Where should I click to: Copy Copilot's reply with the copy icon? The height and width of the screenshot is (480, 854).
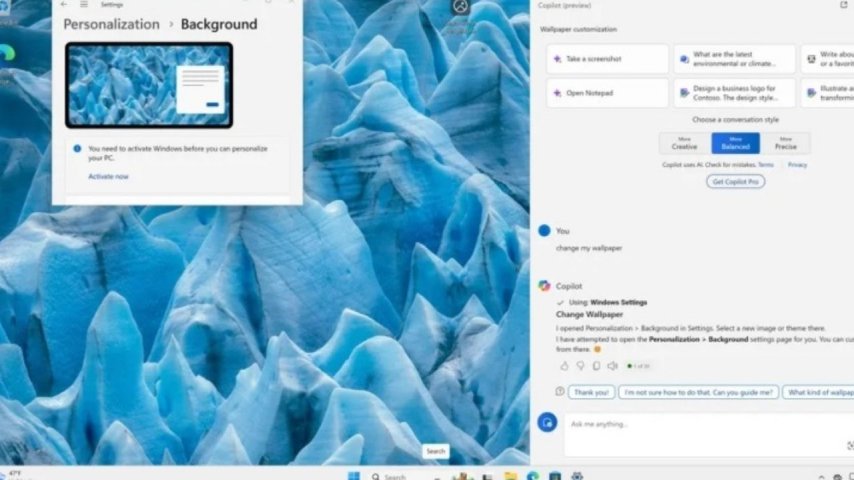pyautogui.click(x=596, y=366)
